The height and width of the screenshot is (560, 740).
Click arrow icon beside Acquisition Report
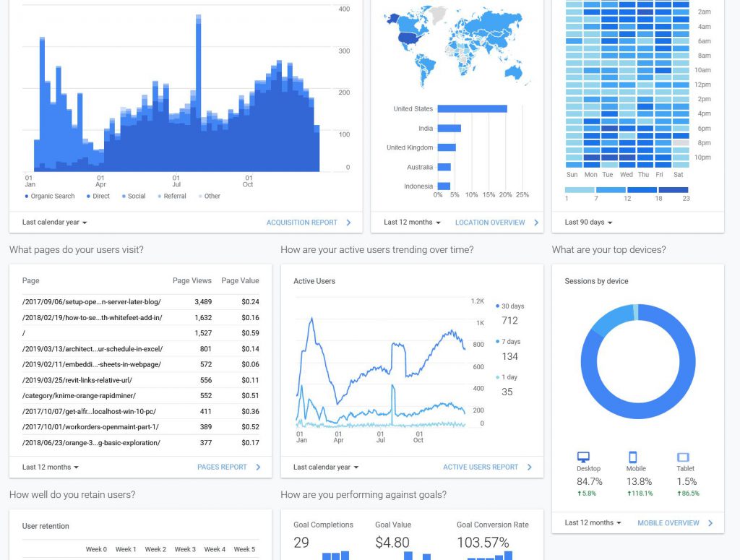pyautogui.click(x=348, y=223)
